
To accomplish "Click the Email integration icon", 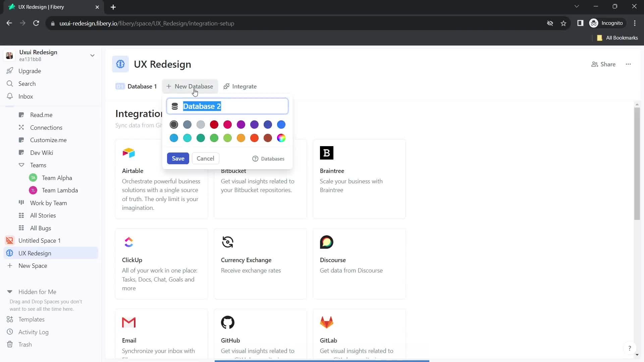I will (129, 322).
